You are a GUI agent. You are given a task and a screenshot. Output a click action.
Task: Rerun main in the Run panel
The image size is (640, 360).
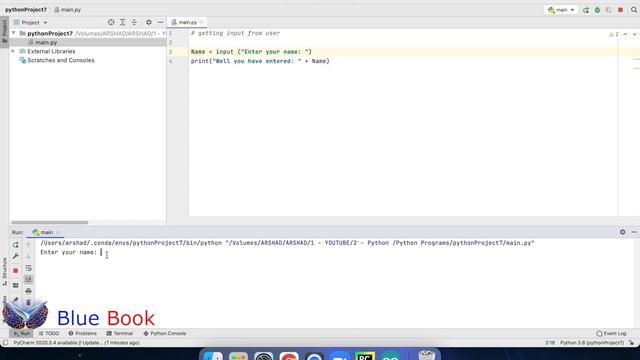coord(16,245)
